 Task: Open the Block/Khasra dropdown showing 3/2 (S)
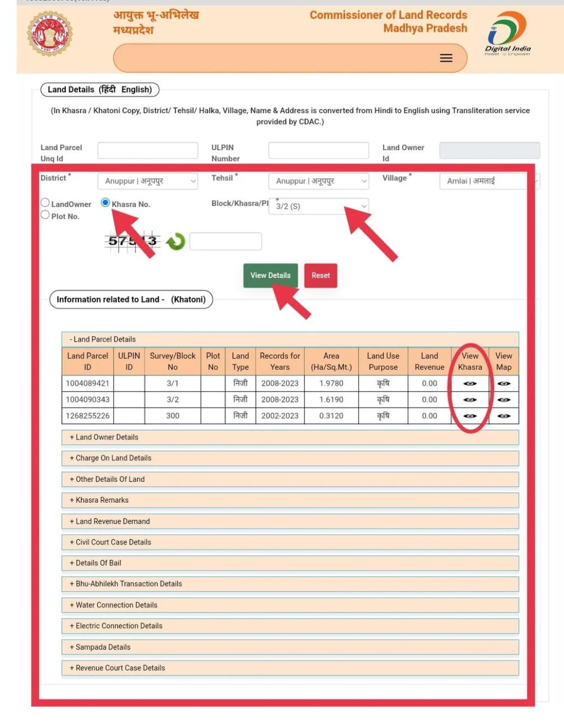point(319,206)
